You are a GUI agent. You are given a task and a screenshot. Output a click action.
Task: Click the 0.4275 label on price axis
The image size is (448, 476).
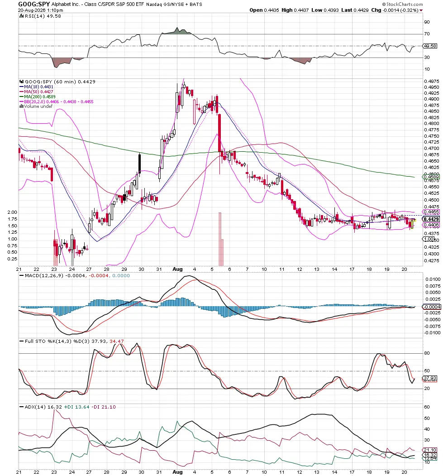click(432, 260)
